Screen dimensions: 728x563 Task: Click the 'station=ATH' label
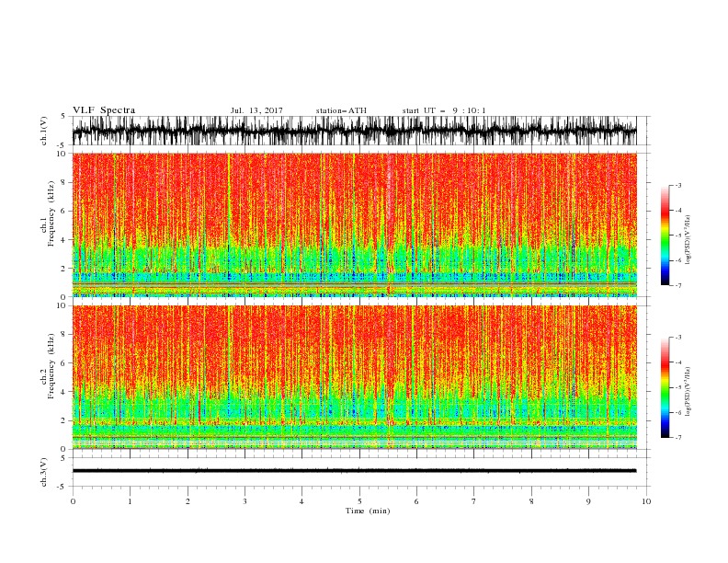click(x=341, y=110)
